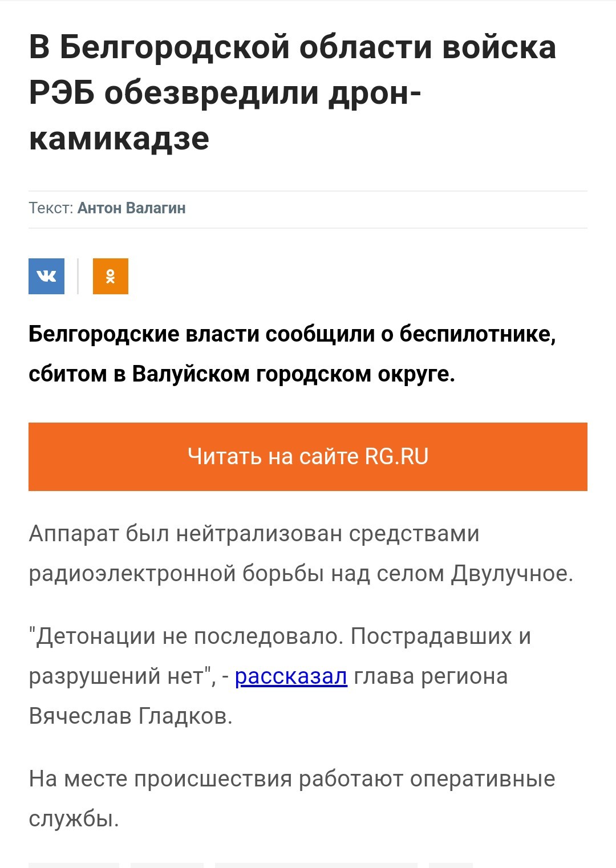This screenshot has height=868, width=616.
Task: Click the paragraph about оперативные службы
Action: pos(291,798)
